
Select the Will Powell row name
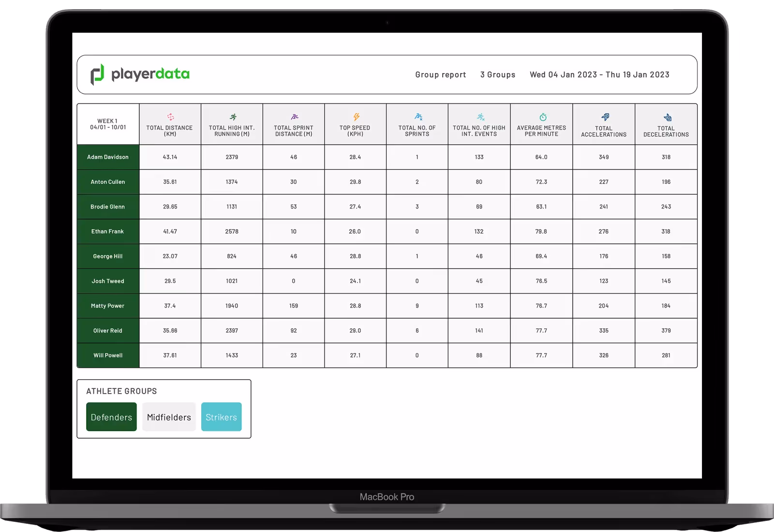pyautogui.click(x=108, y=355)
